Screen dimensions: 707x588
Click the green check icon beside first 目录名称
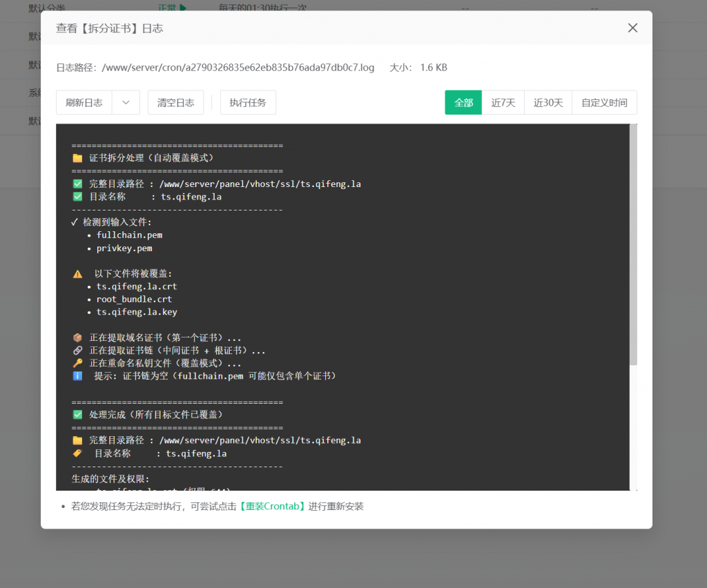tap(77, 197)
